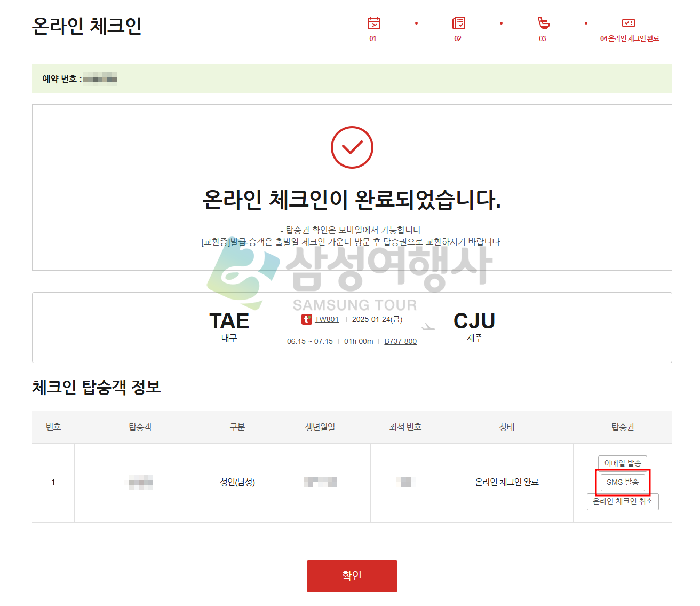Click the step 01 calendar icon
Image resolution: width=700 pixels, height=606 pixels.
coord(373,23)
